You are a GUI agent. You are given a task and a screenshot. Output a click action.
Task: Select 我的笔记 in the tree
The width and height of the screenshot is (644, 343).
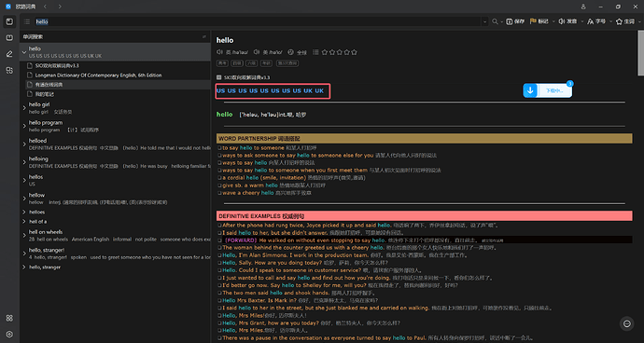pyautogui.click(x=45, y=94)
